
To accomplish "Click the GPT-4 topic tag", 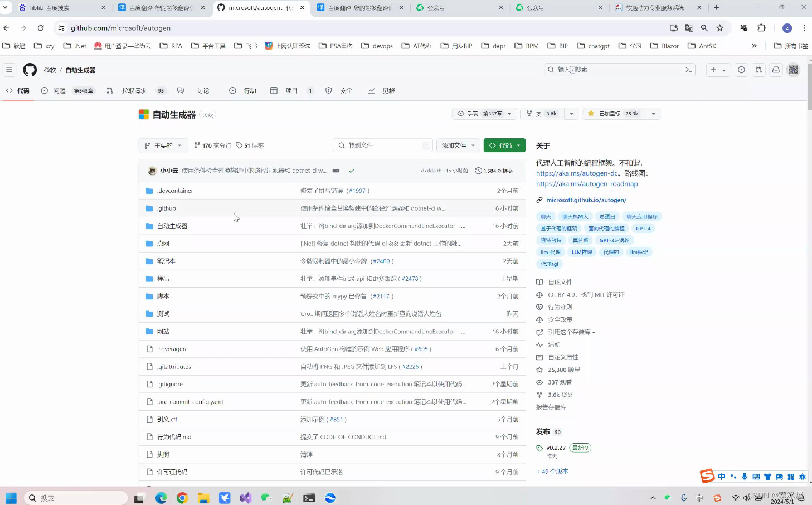I will [x=643, y=229].
